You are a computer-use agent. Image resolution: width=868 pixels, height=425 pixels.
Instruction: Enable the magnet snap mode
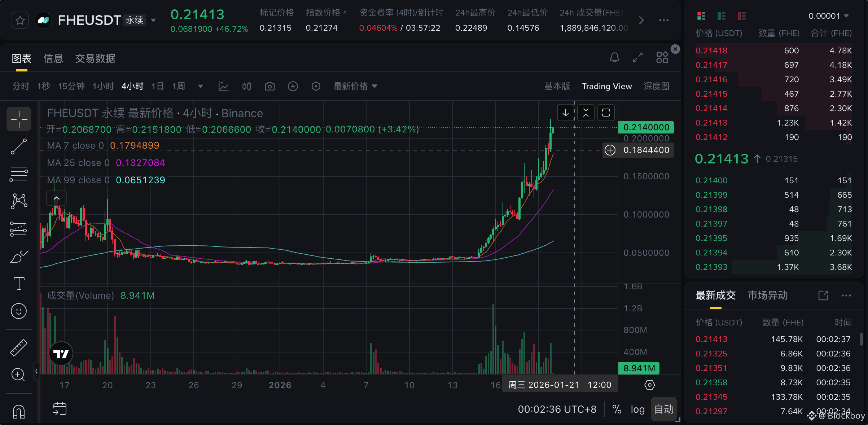19,411
